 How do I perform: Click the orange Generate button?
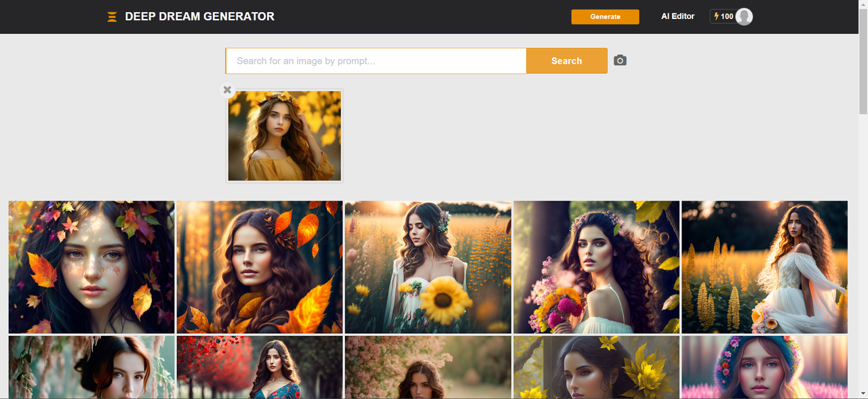(605, 17)
